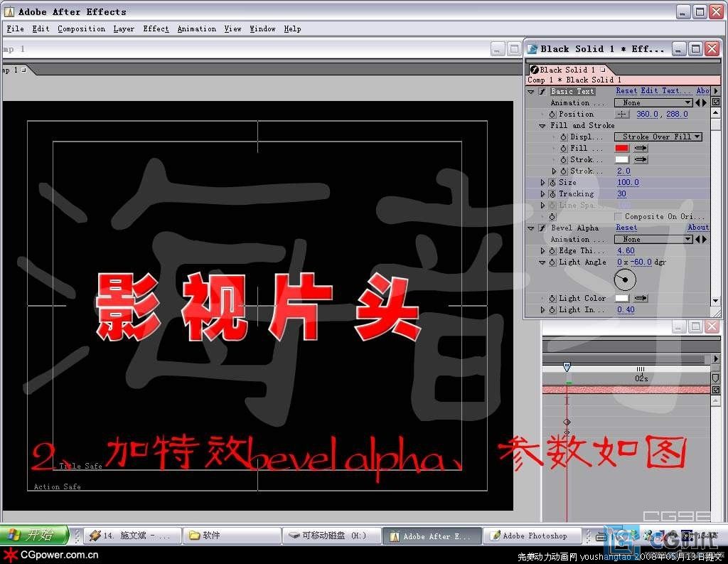
Task: Toggle the Light Intensity stopwatch
Action: (x=552, y=309)
